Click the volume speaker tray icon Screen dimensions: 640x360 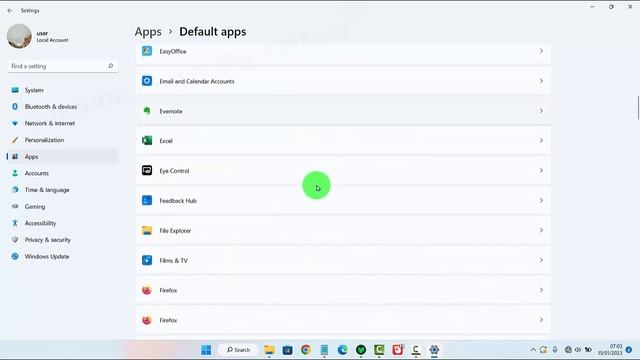pyautogui.click(x=578, y=350)
